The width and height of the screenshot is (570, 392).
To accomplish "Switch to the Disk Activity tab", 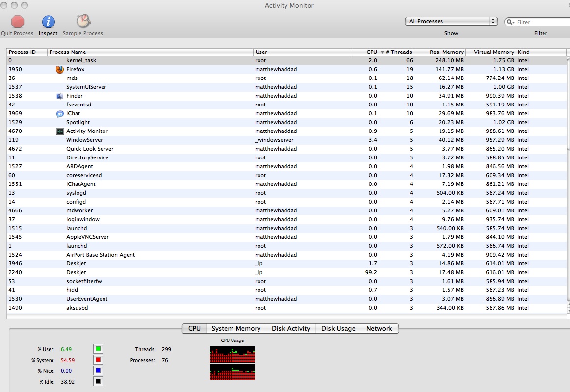I will coord(291,328).
